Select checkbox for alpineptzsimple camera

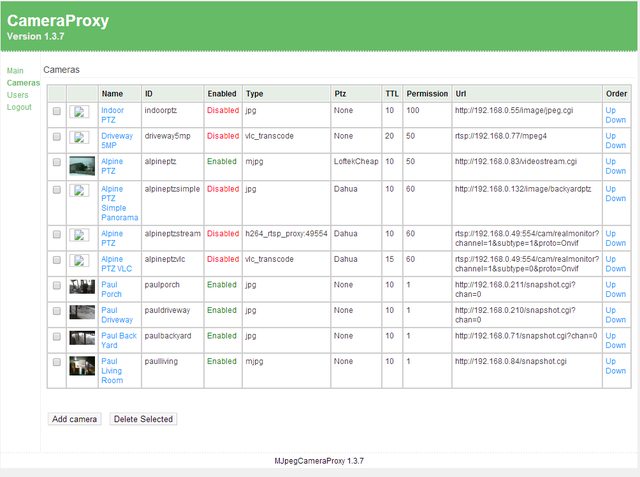click(x=57, y=190)
